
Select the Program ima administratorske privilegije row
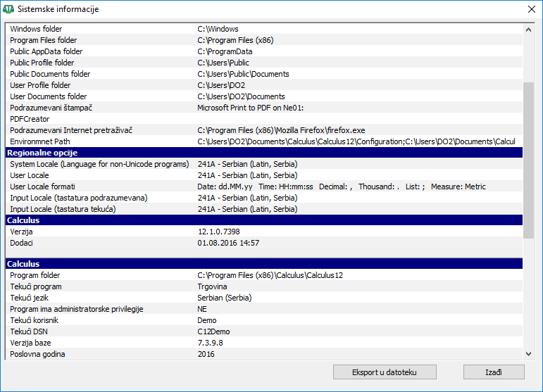[263, 309]
